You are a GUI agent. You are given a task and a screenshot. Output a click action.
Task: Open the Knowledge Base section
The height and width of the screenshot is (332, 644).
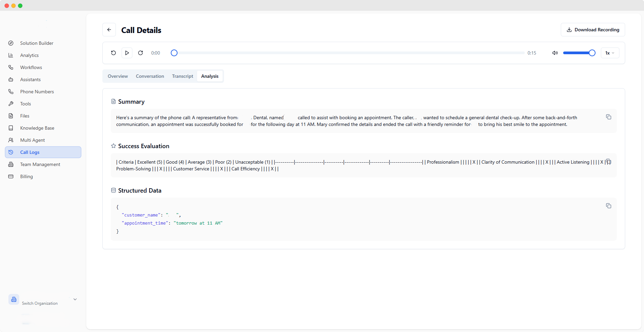37,128
